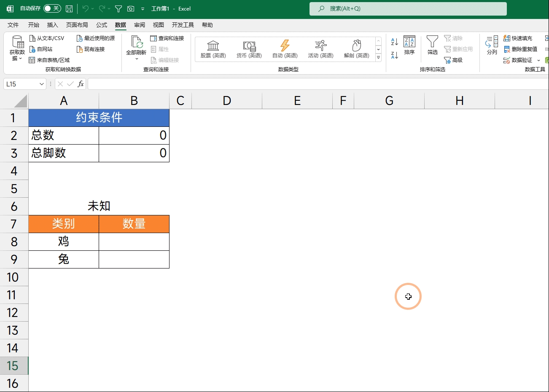The image size is (549, 392).
Task: Open 现有连接 (Existing Connections)
Action: click(91, 49)
